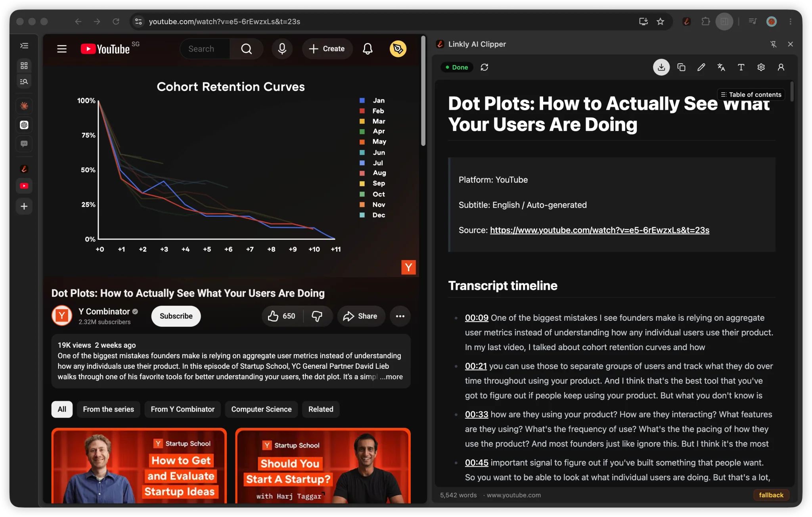This screenshot has height=517, width=812.
Task: Expand the video description with ...more
Action: tap(391, 377)
